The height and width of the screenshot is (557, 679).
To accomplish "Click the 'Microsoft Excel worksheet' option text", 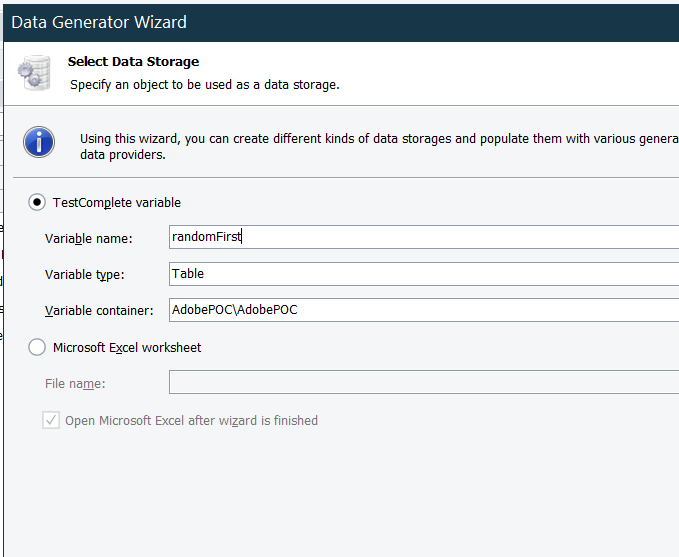I will (127, 347).
